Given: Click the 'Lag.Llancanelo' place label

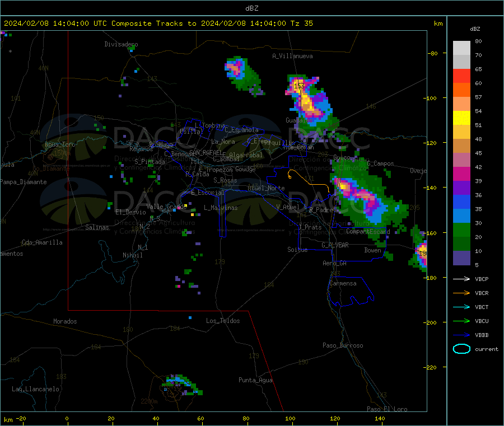Looking at the screenshot, I should pyautogui.click(x=35, y=389).
